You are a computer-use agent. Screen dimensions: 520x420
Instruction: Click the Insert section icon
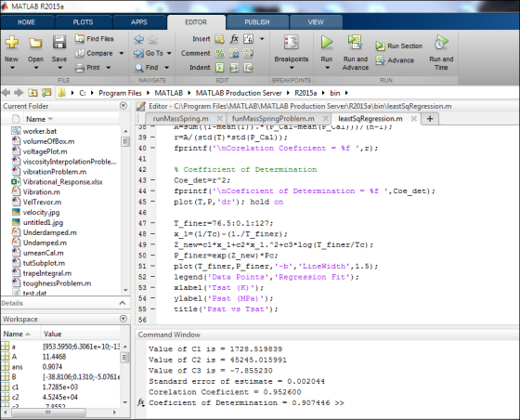[x=219, y=39]
